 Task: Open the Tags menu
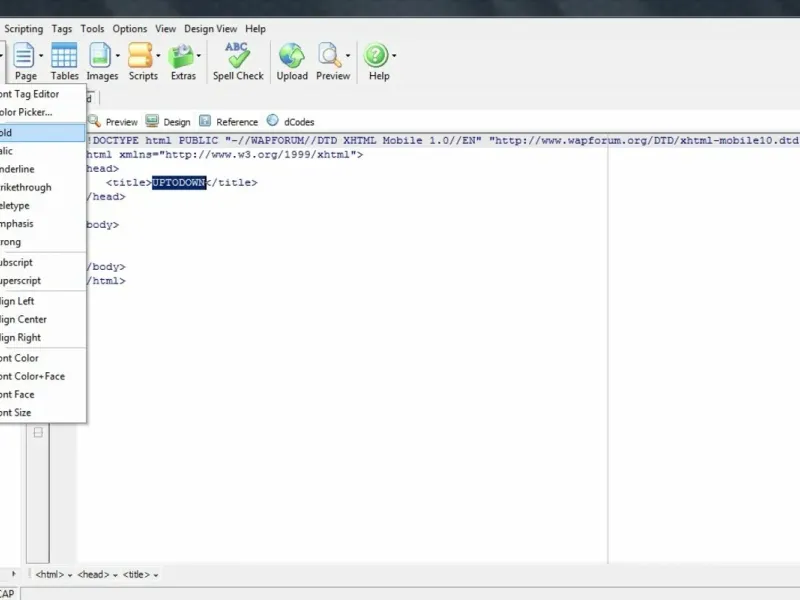[62, 29]
